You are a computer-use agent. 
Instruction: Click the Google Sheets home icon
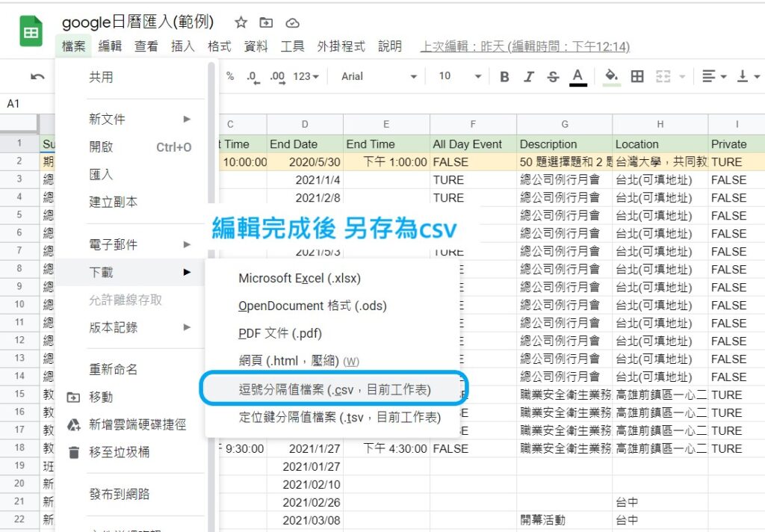[31, 31]
